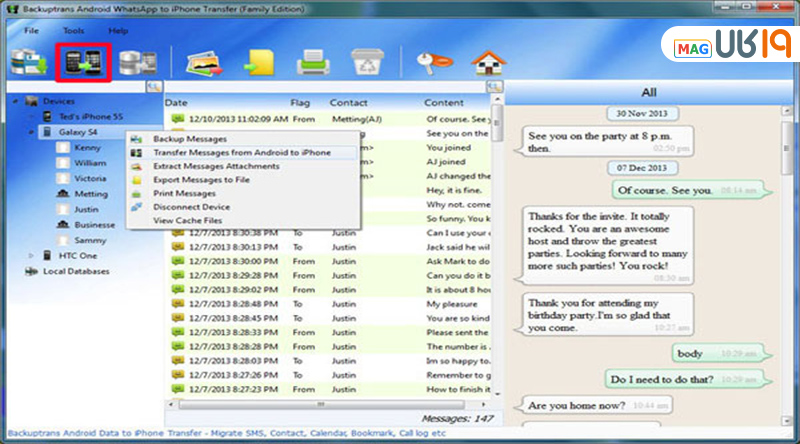Click the extract attachments photo icon

tap(204, 63)
